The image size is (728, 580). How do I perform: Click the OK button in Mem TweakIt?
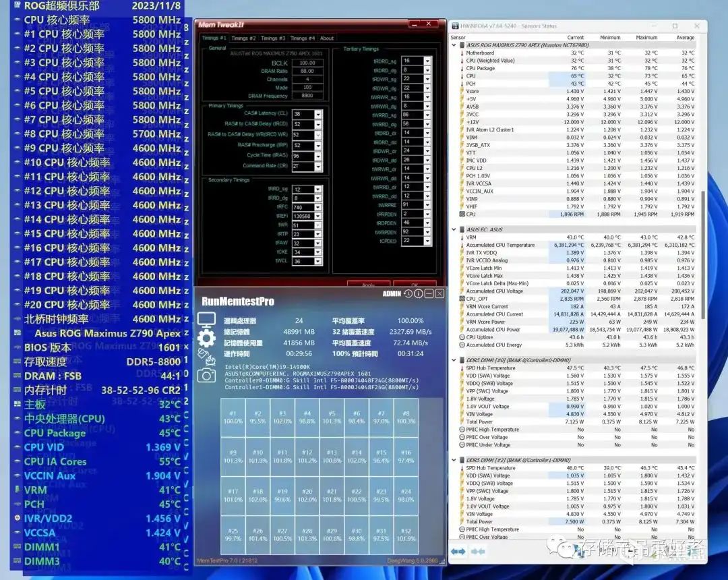click(415, 284)
